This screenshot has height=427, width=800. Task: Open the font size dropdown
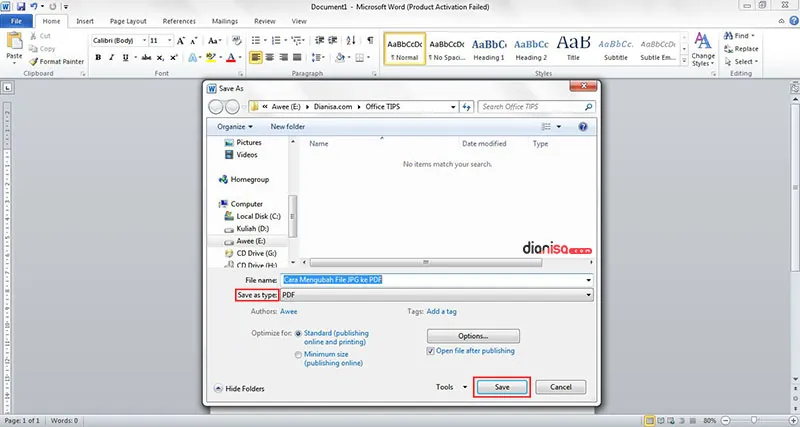170,40
